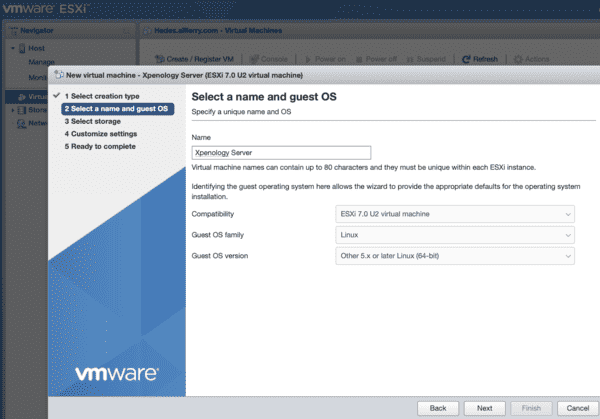Click the new virtual machine icon in dialog title
The width and height of the screenshot is (600, 419).
click(x=59, y=75)
